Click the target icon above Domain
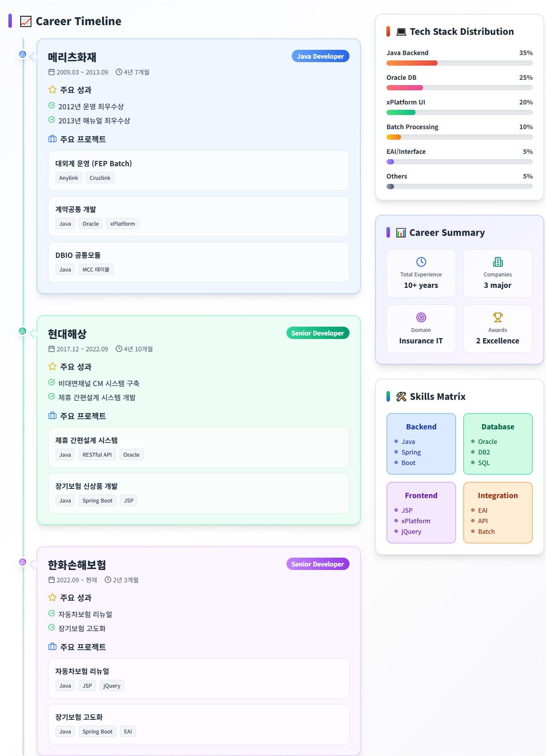The height and width of the screenshot is (756, 546). (x=421, y=317)
